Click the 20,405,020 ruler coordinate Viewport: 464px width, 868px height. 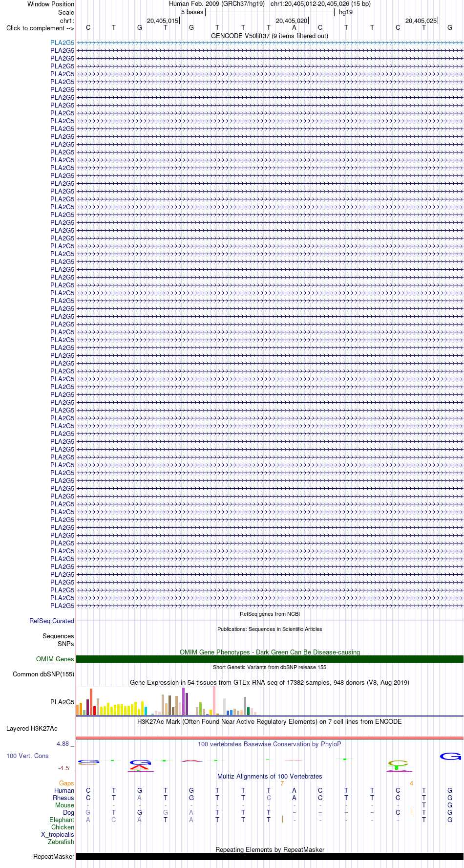point(292,21)
